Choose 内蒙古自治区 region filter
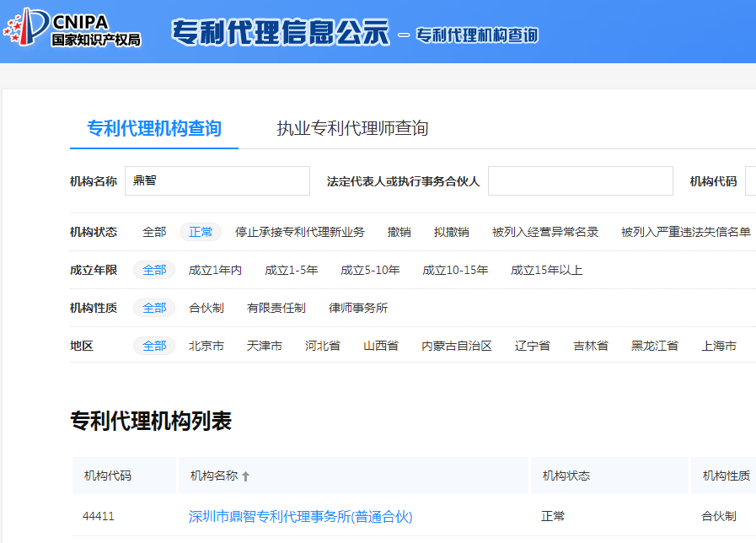 [457, 346]
